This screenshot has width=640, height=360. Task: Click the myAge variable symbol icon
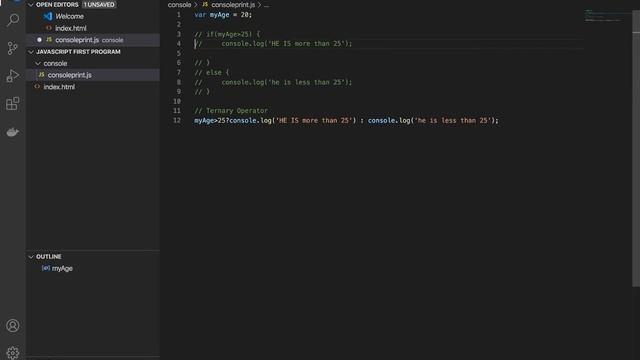[x=46, y=268]
